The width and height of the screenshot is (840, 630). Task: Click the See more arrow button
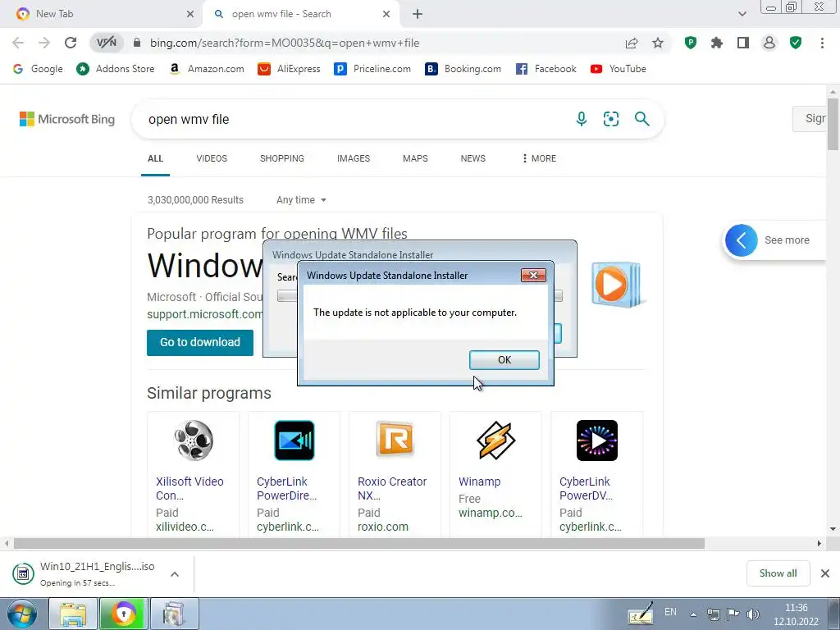(x=741, y=240)
